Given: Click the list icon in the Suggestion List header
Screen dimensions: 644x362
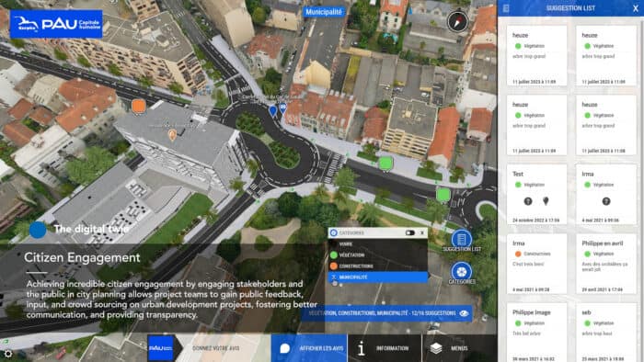Looking at the screenshot, I should [506, 8].
